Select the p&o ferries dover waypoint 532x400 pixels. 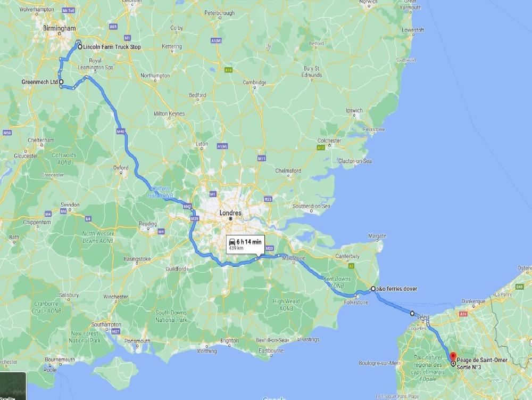click(x=373, y=289)
